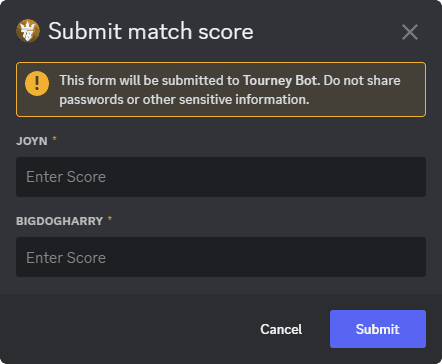Click the word "Cancel" in the footer
442x364 pixels.
tap(281, 329)
